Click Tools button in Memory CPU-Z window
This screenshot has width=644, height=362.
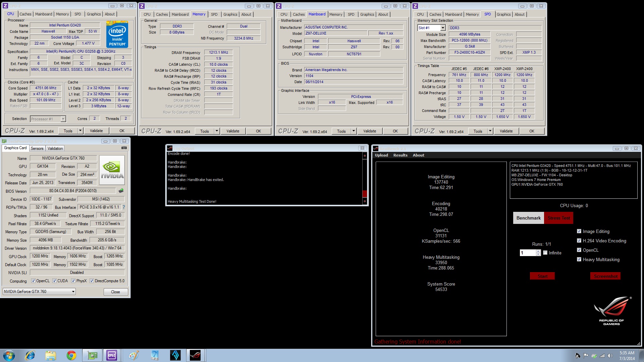coord(204,131)
